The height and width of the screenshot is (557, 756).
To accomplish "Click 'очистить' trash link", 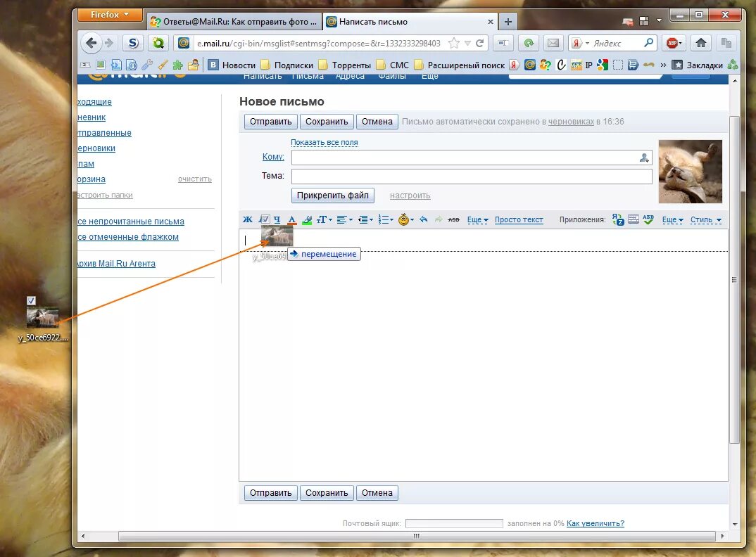I will (x=195, y=179).
